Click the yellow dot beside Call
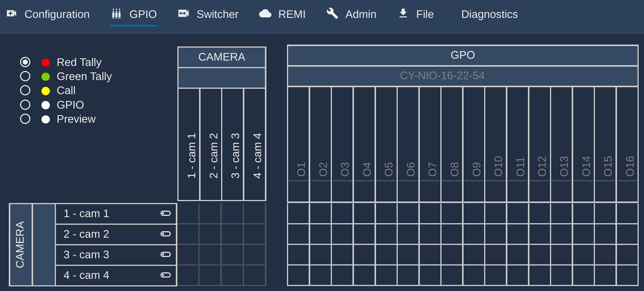This screenshot has width=644, height=291. pos(46,91)
